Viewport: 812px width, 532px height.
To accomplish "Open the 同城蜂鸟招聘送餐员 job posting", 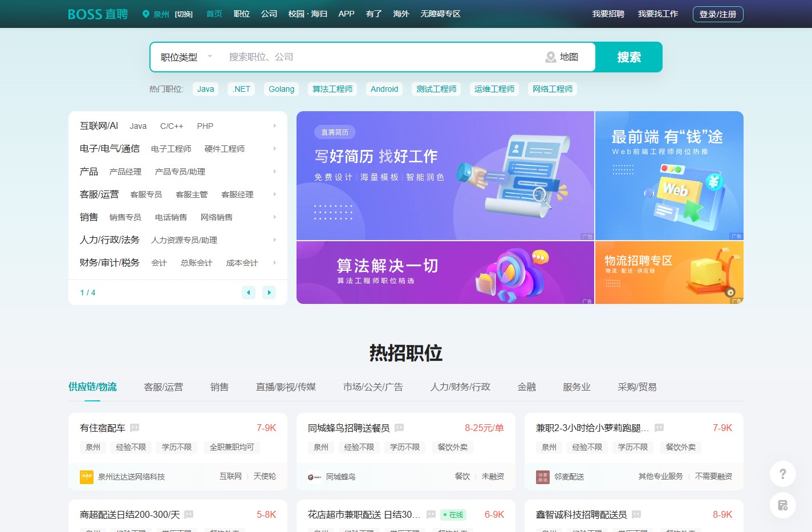I will pos(349,428).
